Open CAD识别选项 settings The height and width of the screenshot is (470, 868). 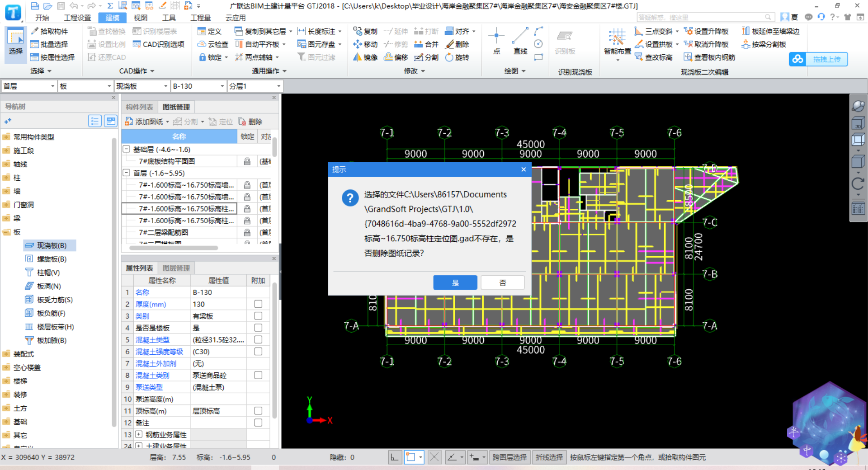click(x=158, y=44)
